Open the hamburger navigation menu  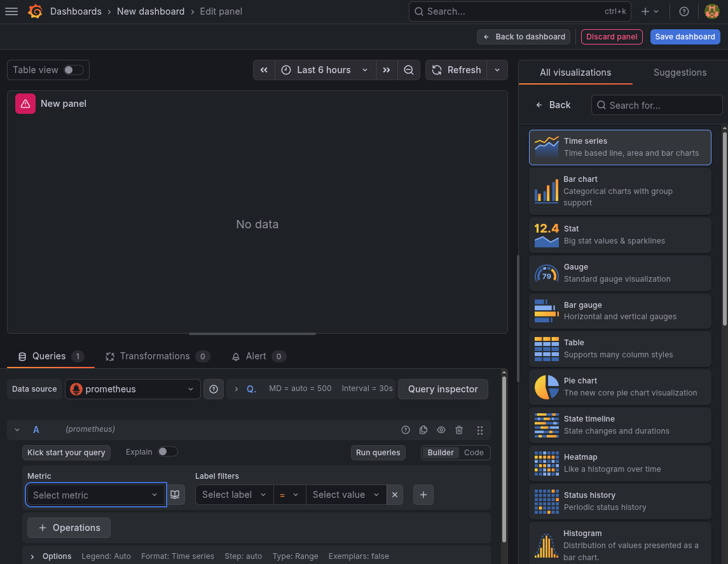tap(11, 11)
